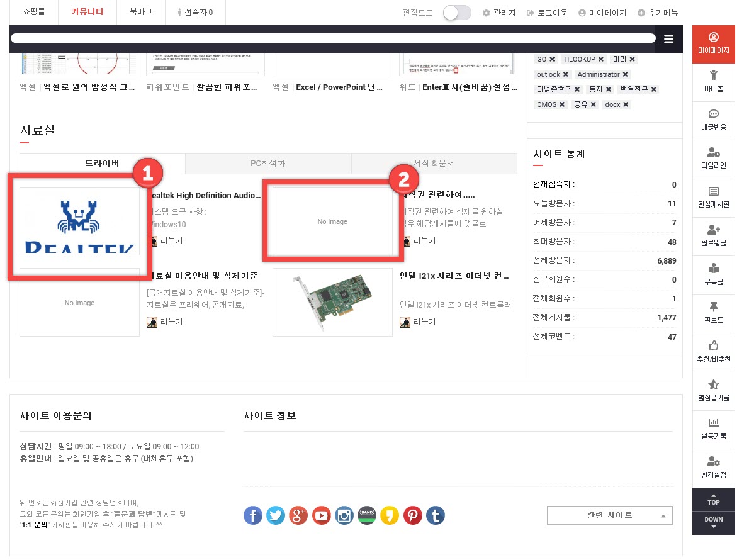Open the 엑셀로 원의 방정식 post link
Screen dimensions: 749x560
pos(89,87)
